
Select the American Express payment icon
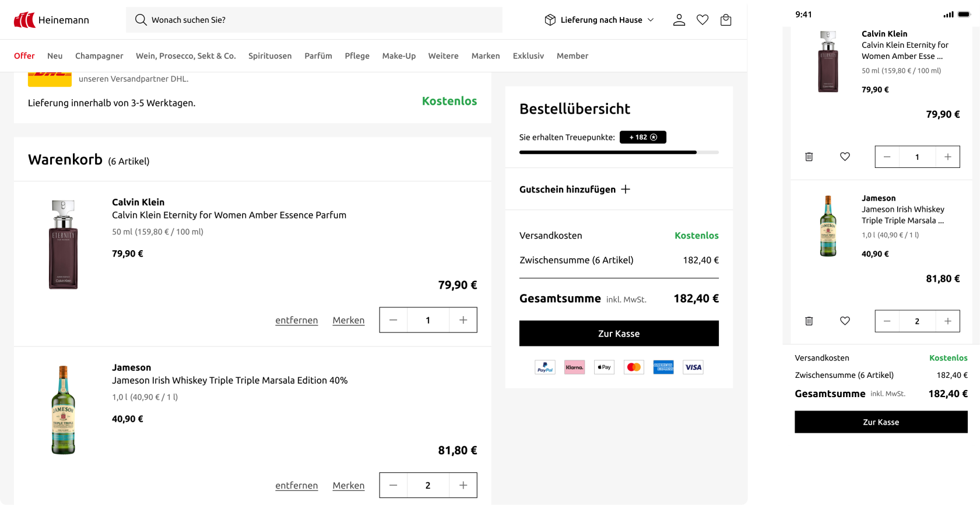tap(663, 367)
